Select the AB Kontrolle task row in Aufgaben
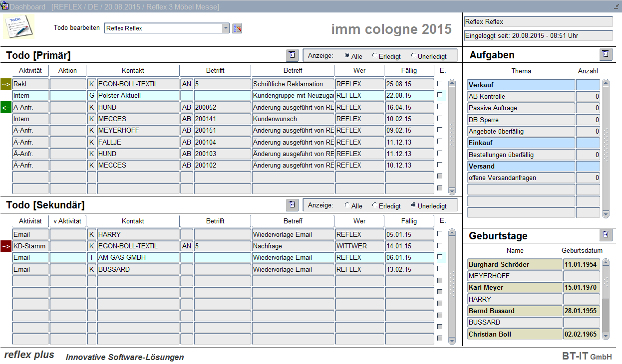The image size is (622, 364). [521, 97]
